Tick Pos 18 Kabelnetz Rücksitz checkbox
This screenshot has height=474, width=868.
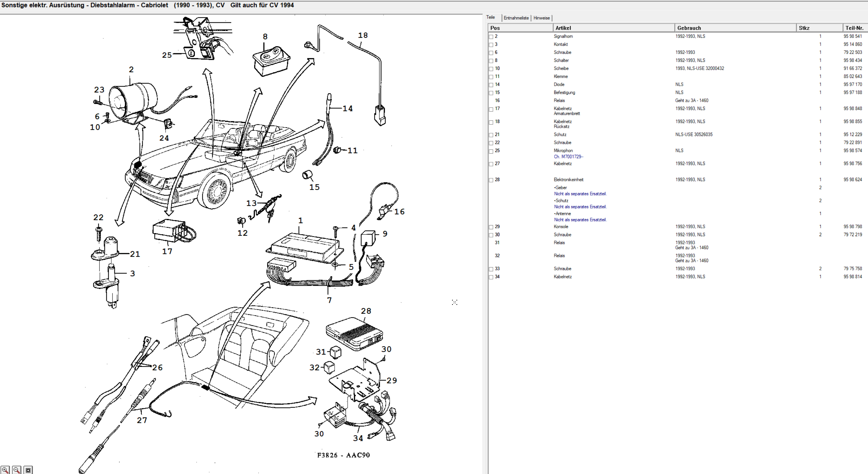pyautogui.click(x=491, y=122)
